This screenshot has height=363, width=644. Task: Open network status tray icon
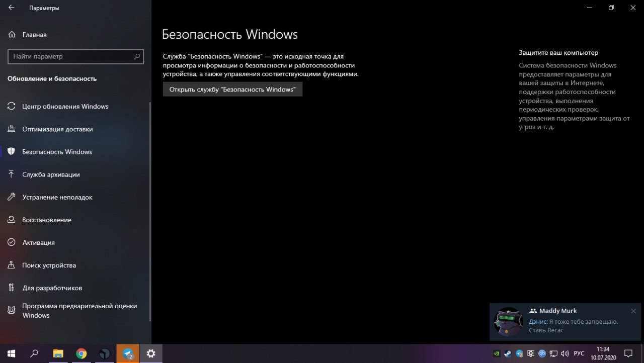click(553, 353)
